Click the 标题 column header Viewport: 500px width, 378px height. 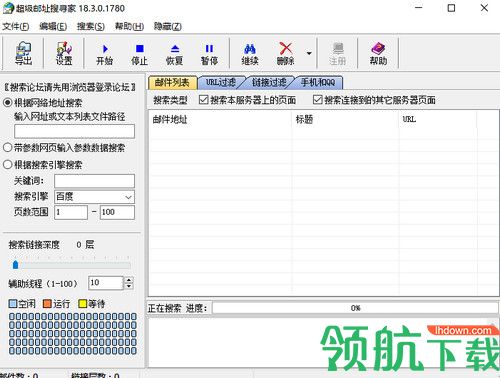click(x=346, y=119)
